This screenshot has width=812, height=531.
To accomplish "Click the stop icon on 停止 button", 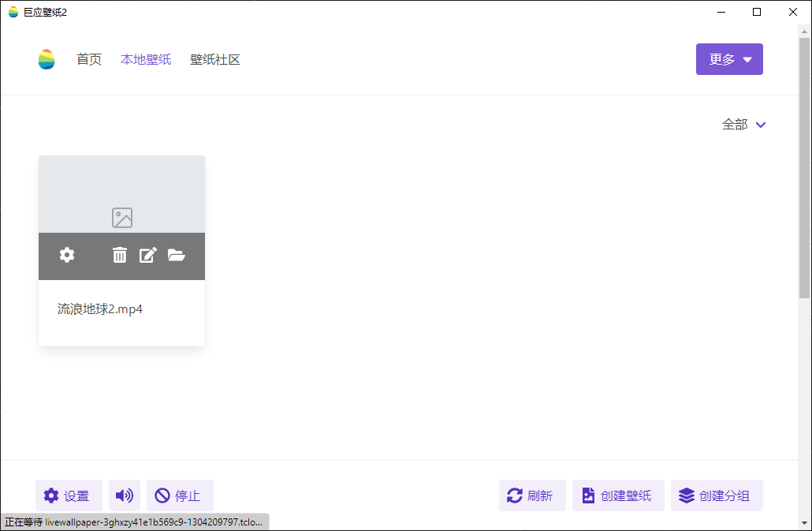I will pos(162,495).
